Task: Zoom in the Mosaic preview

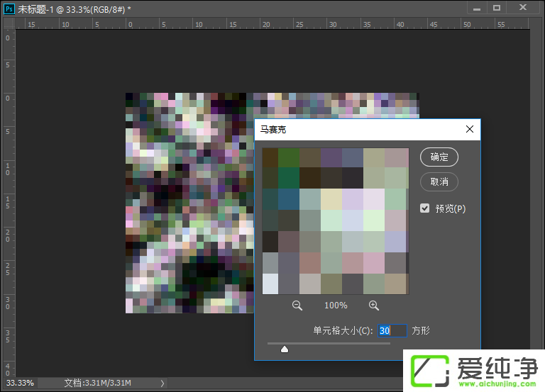Action: 374,306
